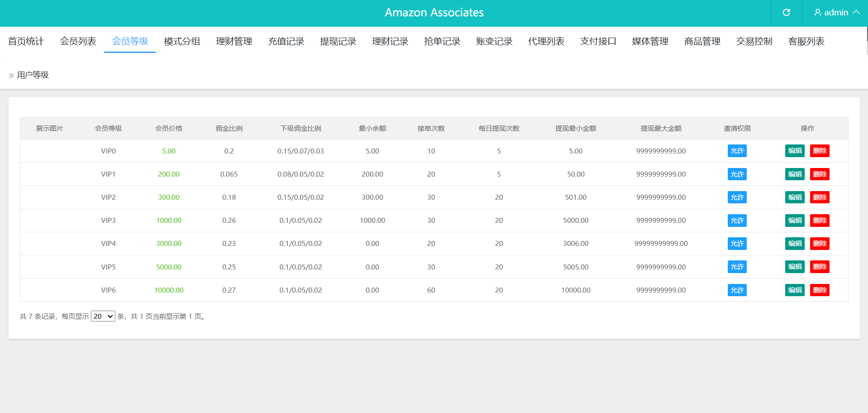The width and height of the screenshot is (868, 413).
Task: Delete the VIP1 level
Action: pos(820,174)
